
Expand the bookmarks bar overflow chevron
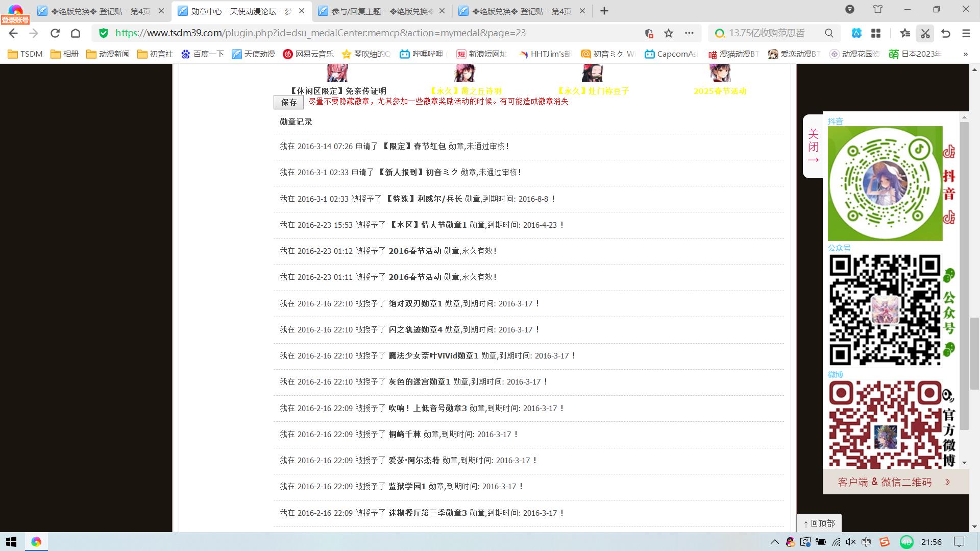click(965, 54)
